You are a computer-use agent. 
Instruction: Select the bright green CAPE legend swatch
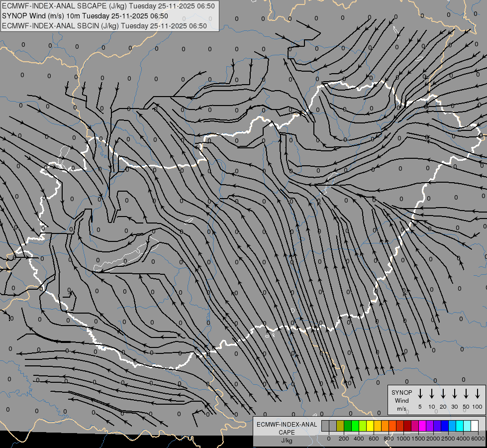click(355, 426)
